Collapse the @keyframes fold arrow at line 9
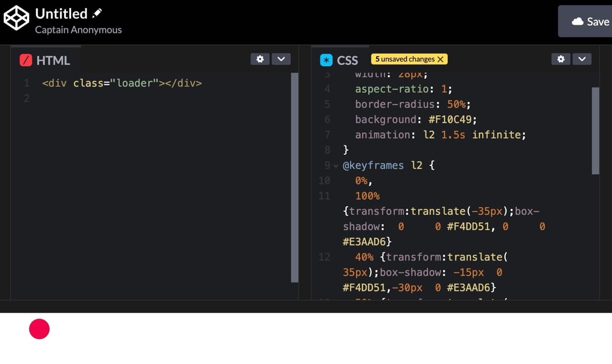Screen dimensions: 612x364 click(x=336, y=166)
